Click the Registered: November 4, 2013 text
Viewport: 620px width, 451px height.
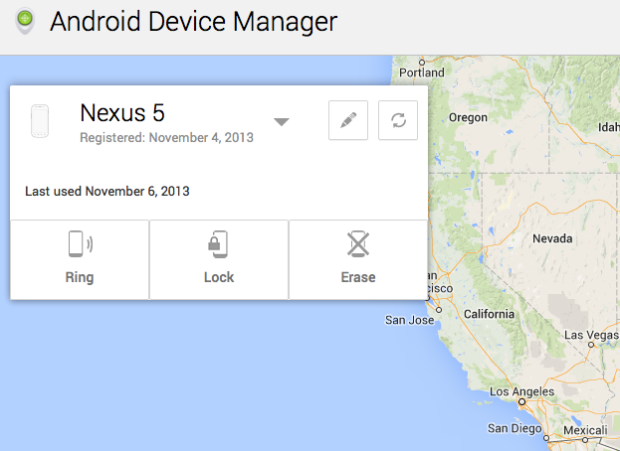[166, 138]
